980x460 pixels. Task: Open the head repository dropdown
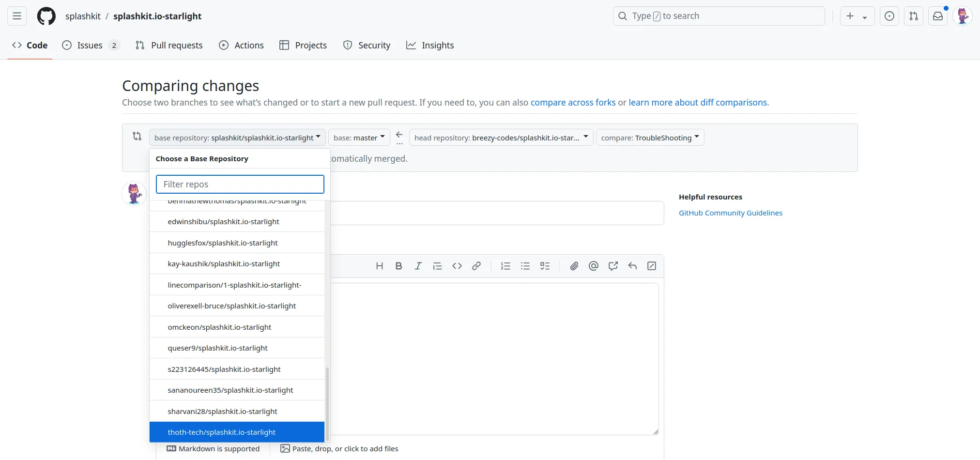pos(501,137)
